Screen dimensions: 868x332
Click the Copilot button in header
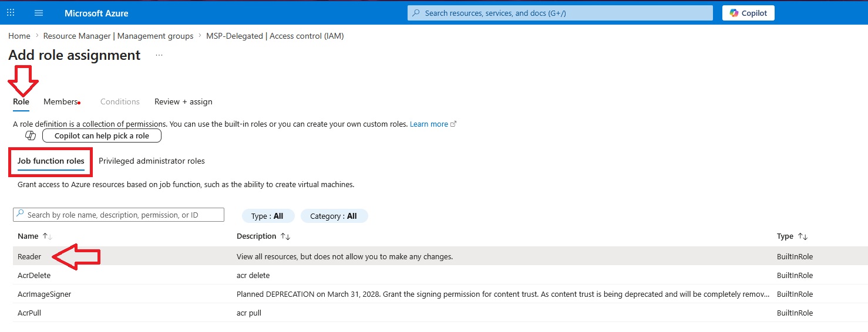point(748,13)
